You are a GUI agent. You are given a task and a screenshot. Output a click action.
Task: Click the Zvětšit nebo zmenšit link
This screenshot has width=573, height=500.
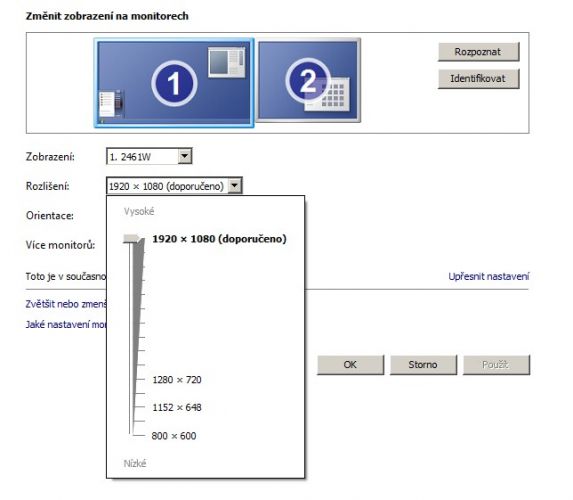[66, 304]
